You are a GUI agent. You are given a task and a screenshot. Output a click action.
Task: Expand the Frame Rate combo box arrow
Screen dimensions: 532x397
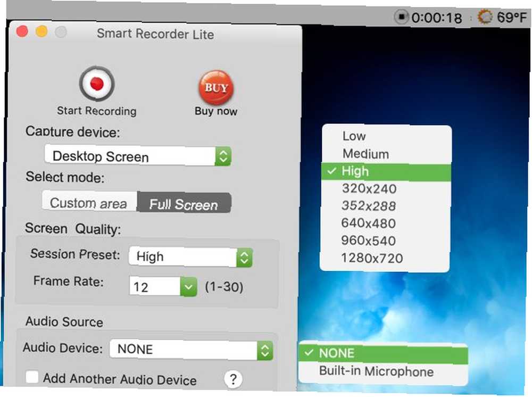pos(188,287)
